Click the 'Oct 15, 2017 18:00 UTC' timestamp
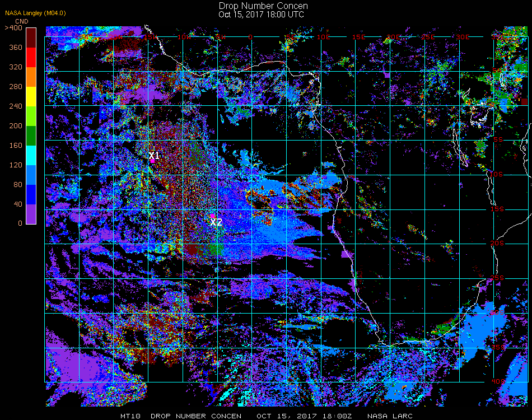Screen dimensions: 532x420 pos(262,15)
